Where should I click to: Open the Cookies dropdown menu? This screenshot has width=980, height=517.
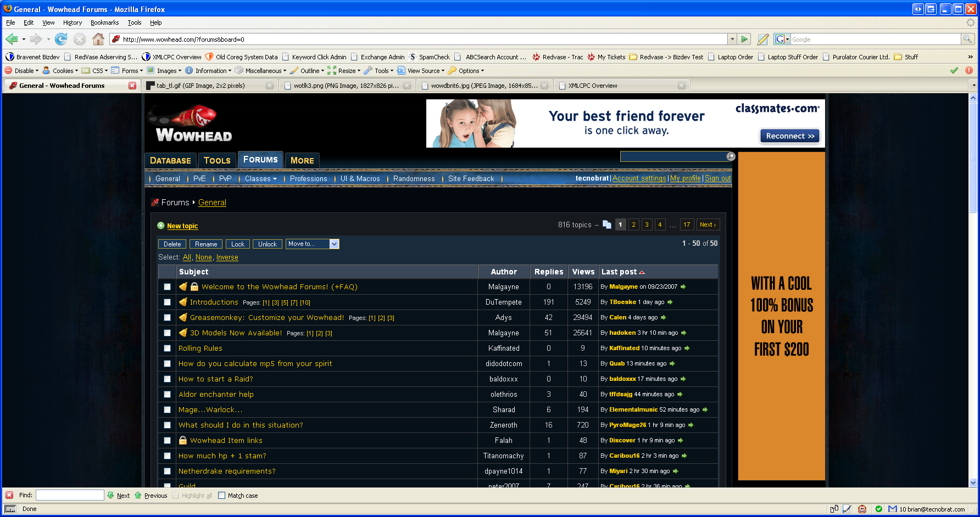pyautogui.click(x=60, y=70)
